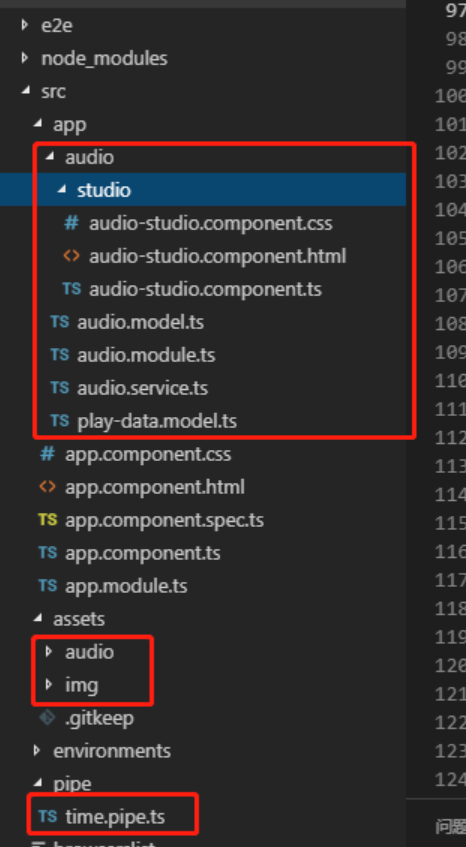Screen dimensions: 466x847
Task: Open audio.service.ts file
Action: pyautogui.click(x=143, y=388)
